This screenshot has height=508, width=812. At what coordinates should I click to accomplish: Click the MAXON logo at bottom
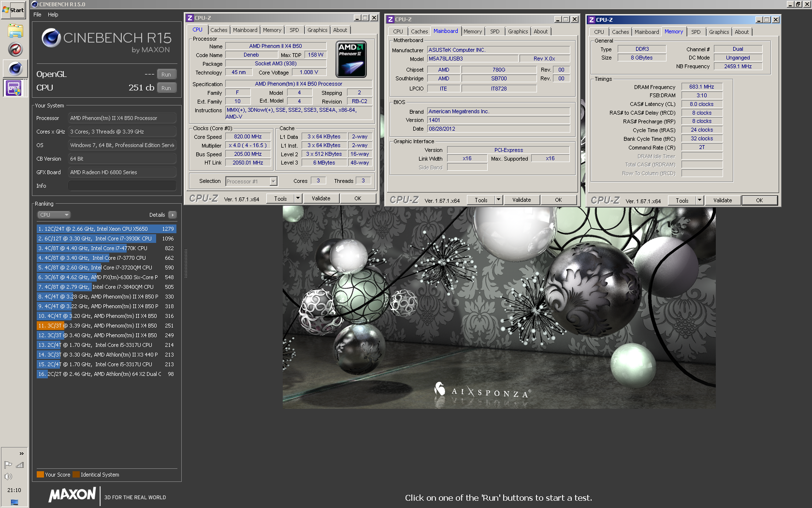[x=72, y=495]
